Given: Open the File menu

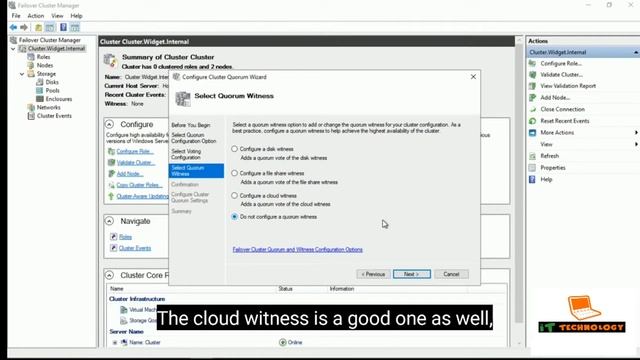Looking at the screenshot, I should pyautogui.click(x=16, y=16).
